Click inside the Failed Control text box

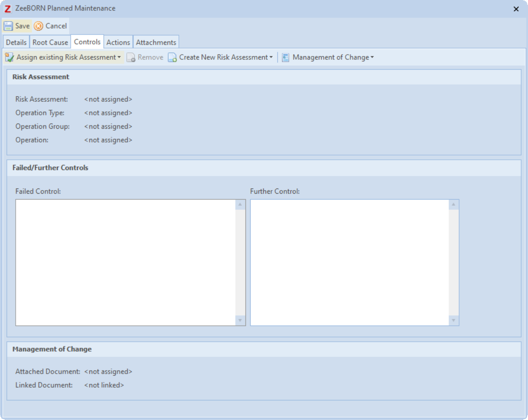click(x=125, y=263)
